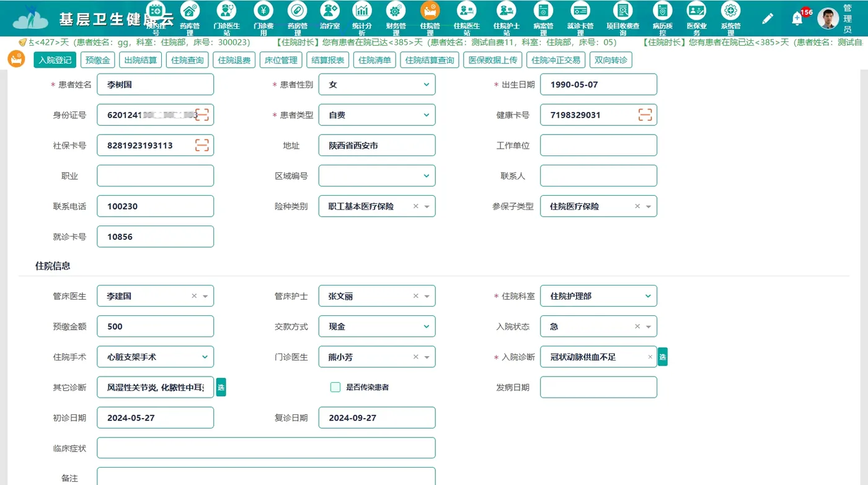
Task: Open the 药库管理 module icon
Action: tap(190, 11)
